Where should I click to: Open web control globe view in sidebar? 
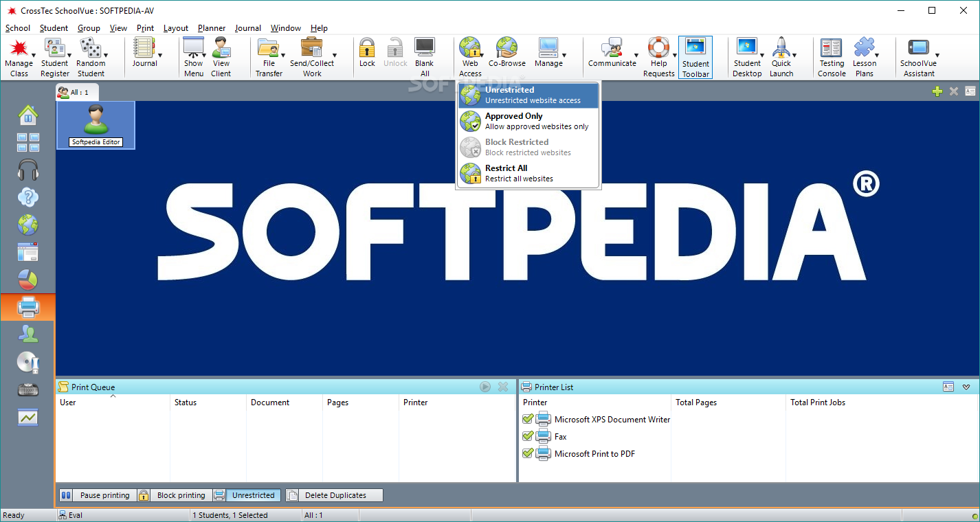click(x=28, y=225)
